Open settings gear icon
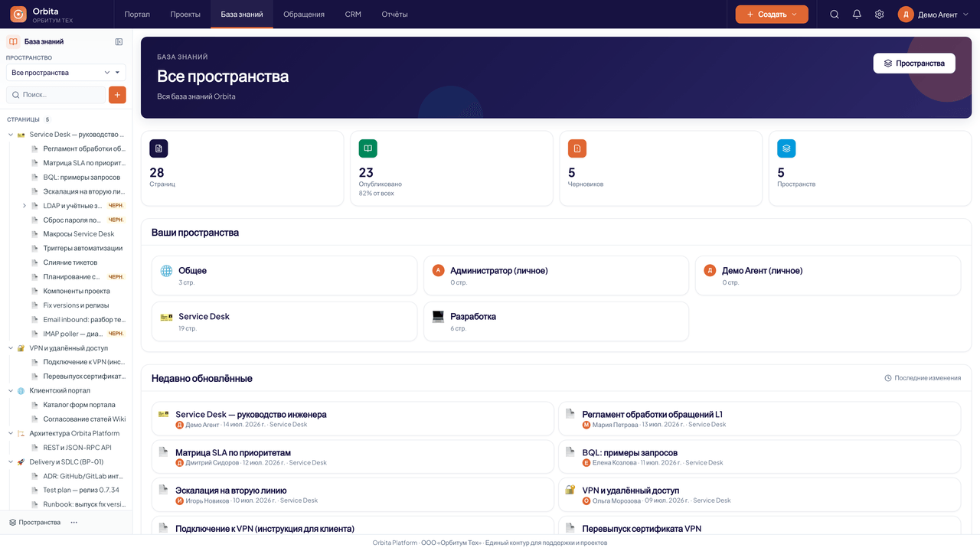 pyautogui.click(x=879, y=15)
